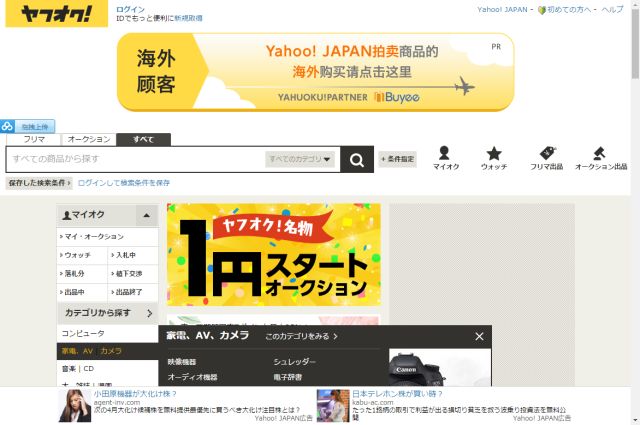Image resolution: width=640 pixels, height=425 pixels.
Task: Click the 1円スタートオークション banner
Action: point(273,255)
